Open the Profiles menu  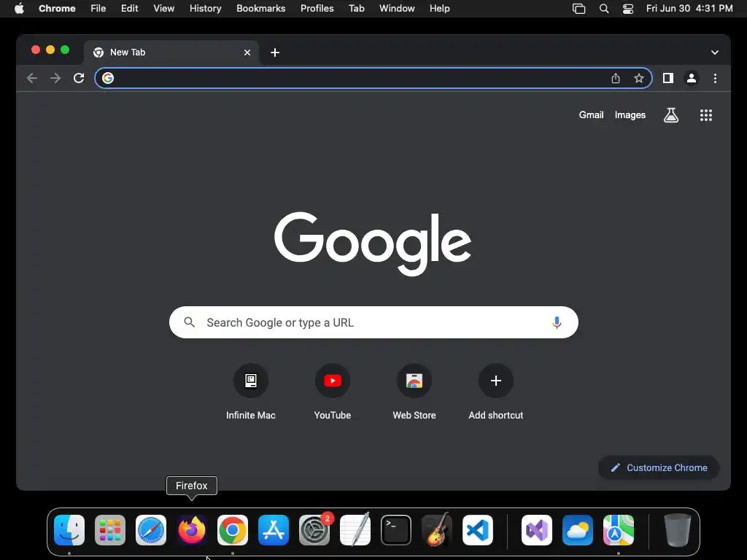tap(317, 9)
